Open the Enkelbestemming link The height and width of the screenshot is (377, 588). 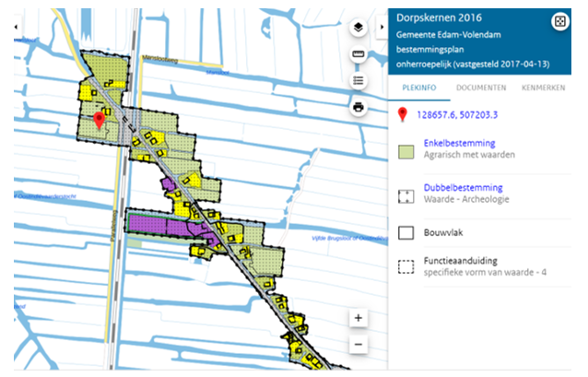[459, 144]
